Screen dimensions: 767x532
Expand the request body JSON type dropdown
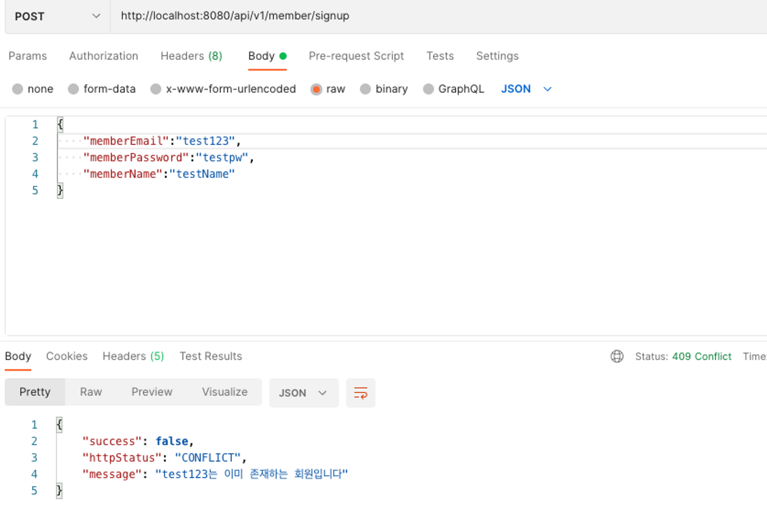pos(526,89)
